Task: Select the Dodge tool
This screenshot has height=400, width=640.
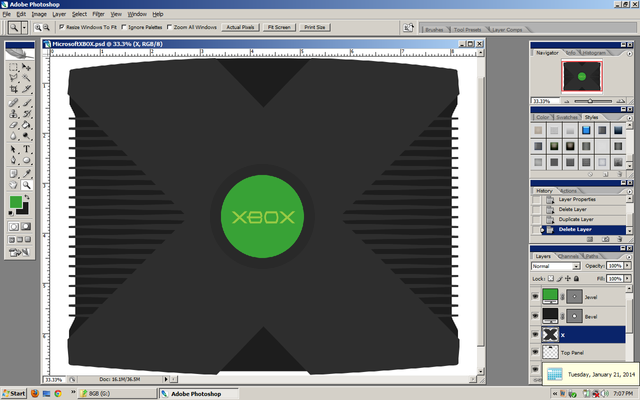Action: point(27,136)
